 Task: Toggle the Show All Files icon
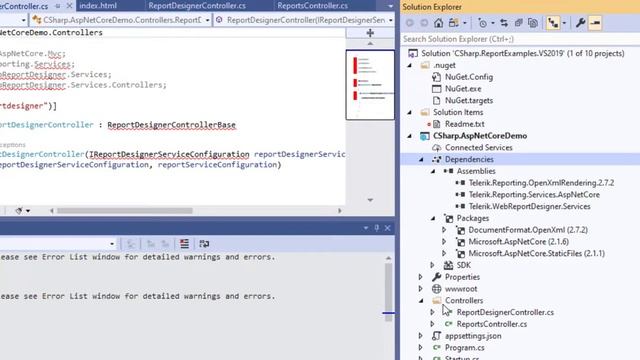(x=533, y=23)
